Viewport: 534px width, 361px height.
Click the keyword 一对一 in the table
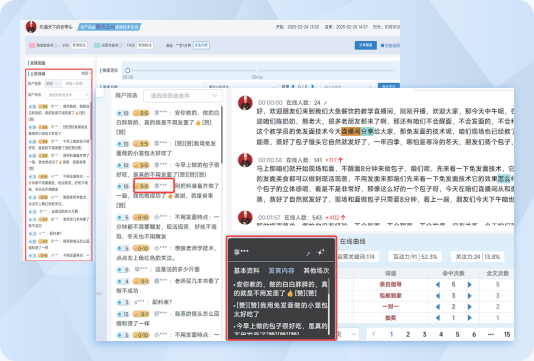click(x=391, y=307)
